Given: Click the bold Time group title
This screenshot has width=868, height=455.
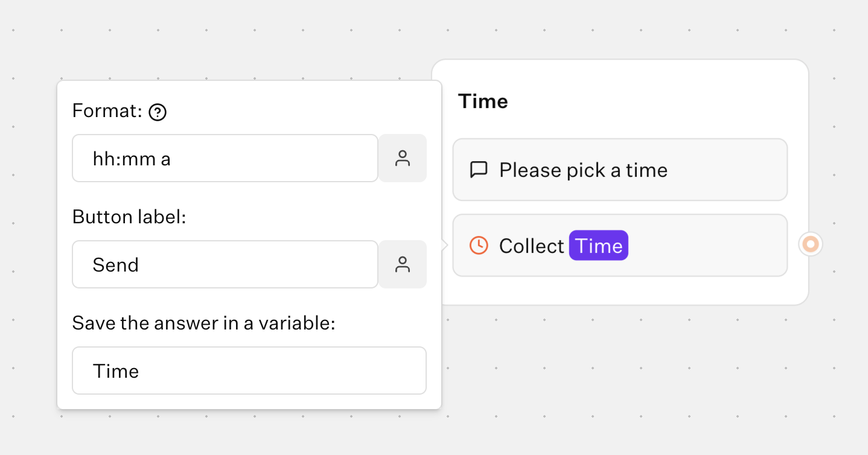Looking at the screenshot, I should click(x=483, y=101).
